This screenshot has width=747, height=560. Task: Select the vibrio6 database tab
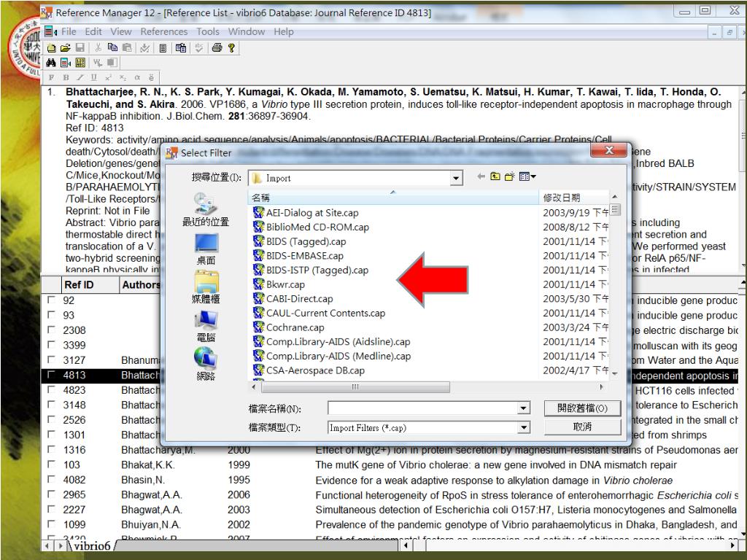(x=93, y=545)
